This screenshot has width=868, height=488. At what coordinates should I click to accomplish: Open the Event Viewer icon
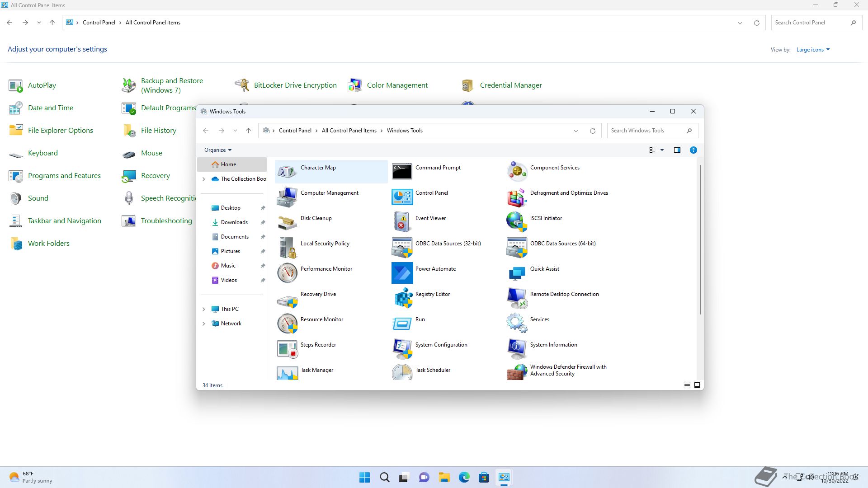coord(402,222)
